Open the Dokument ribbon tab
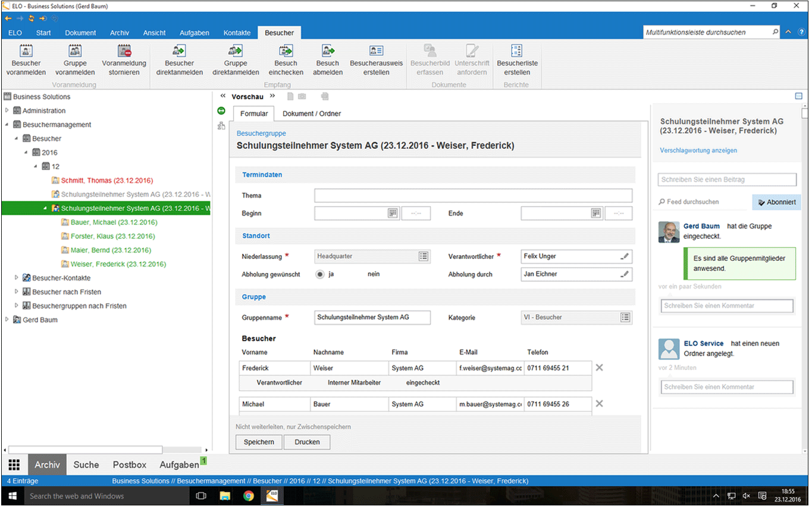The height and width of the screenshot is (506, 812). 80,33
